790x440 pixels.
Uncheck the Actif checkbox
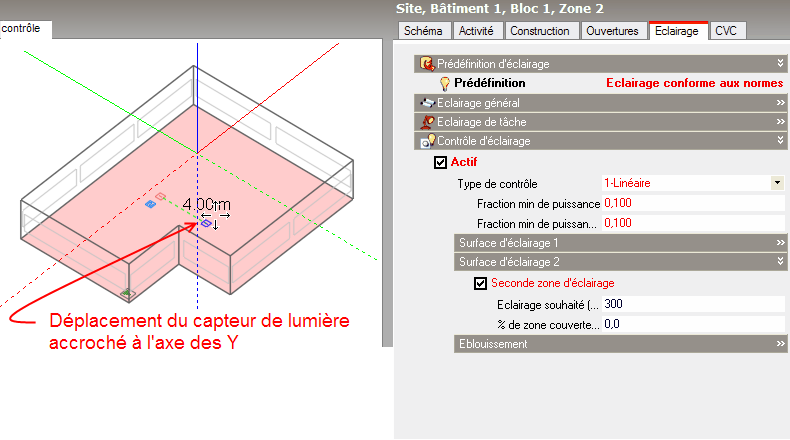pyautogui.click(x=441, y=162)
